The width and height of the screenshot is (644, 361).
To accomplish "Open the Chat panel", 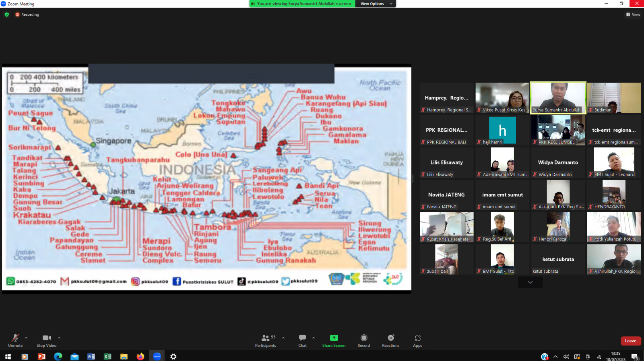I will pyautogui.click(x=302, y=340).
